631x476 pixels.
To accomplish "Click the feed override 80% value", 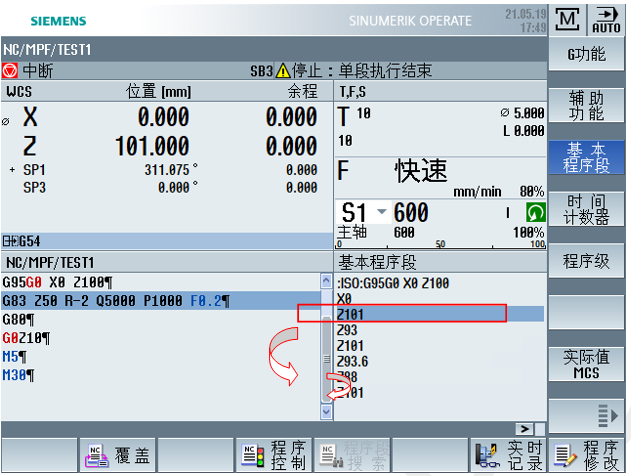I will click(532, 192).
